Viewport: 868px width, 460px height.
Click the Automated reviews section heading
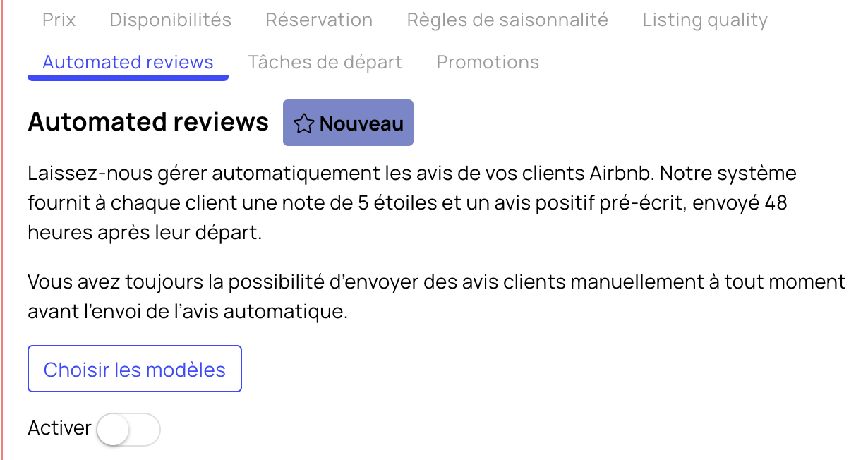(x=148, y=122)
